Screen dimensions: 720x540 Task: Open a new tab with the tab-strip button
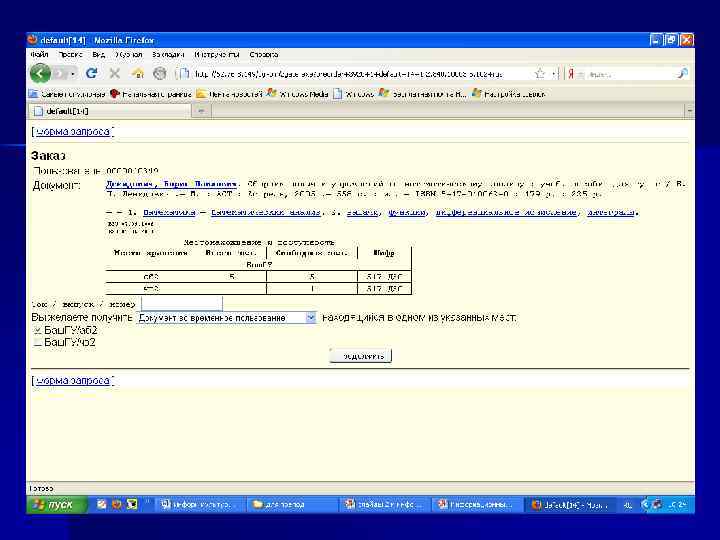pos(201,111)
